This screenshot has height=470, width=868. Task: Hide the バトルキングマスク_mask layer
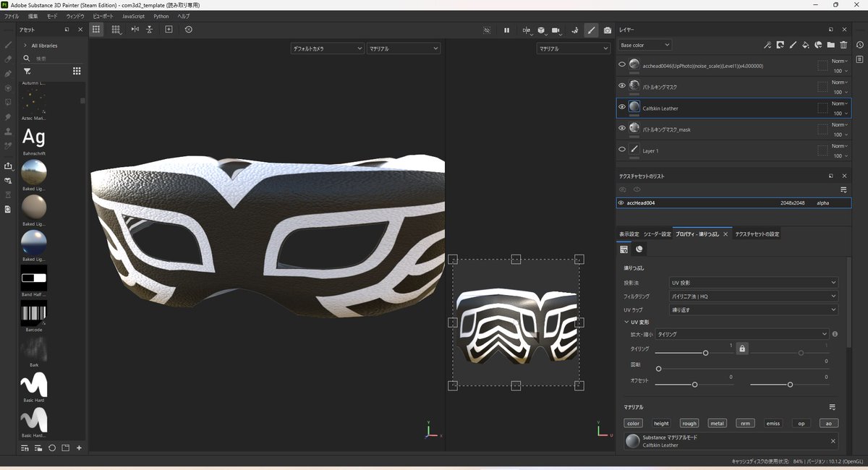pyautogui.click(x=621, y=129)
